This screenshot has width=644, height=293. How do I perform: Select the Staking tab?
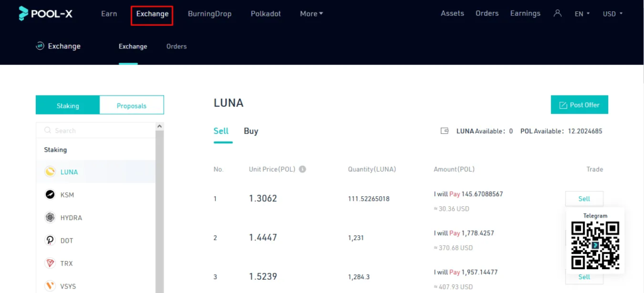pos(68,105)
